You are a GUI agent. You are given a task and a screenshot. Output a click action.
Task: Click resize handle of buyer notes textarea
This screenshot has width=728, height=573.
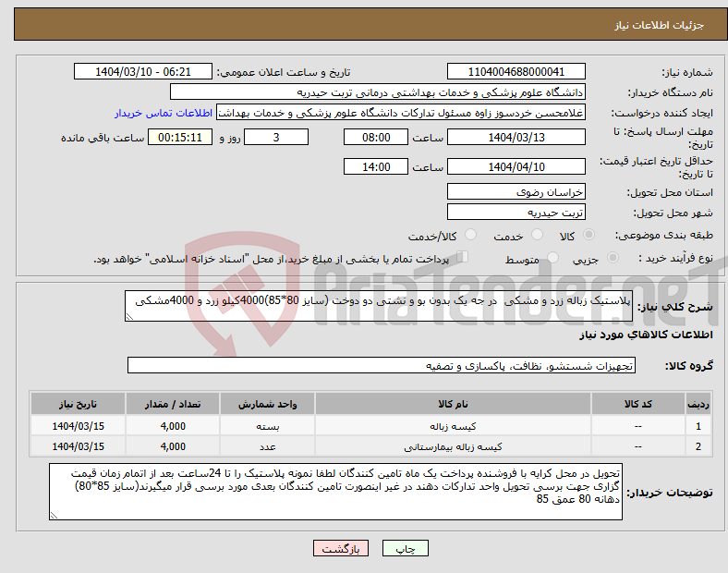pos(54,516)
